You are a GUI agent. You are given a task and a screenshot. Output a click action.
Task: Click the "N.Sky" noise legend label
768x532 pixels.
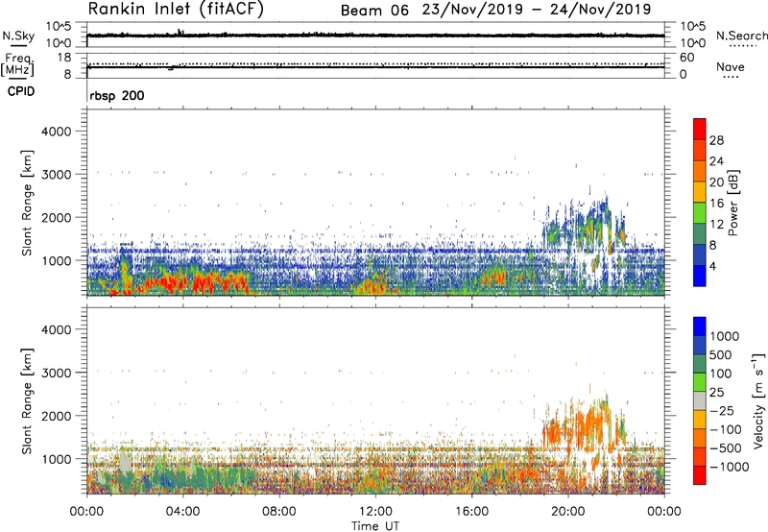pos(18,36)
